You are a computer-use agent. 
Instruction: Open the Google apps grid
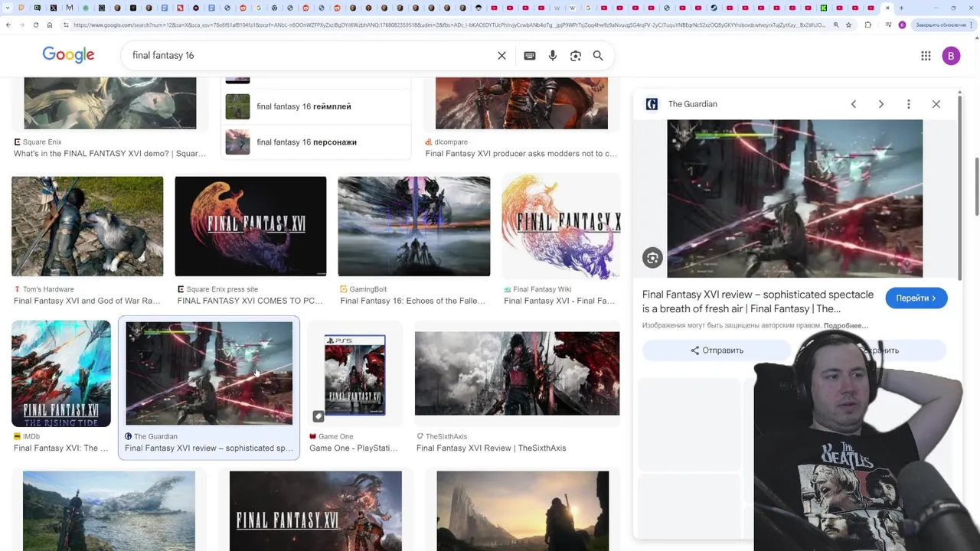926,56
